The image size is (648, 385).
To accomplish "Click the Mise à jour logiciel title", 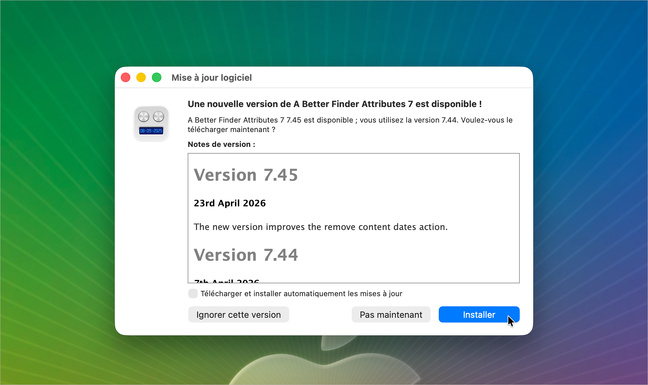I will [x=212, y=78].
